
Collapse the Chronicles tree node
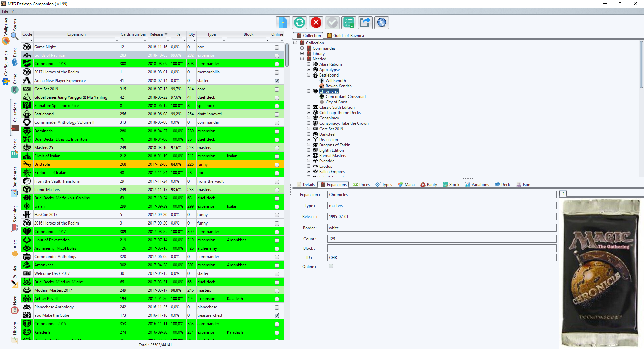tap(309, 91)
